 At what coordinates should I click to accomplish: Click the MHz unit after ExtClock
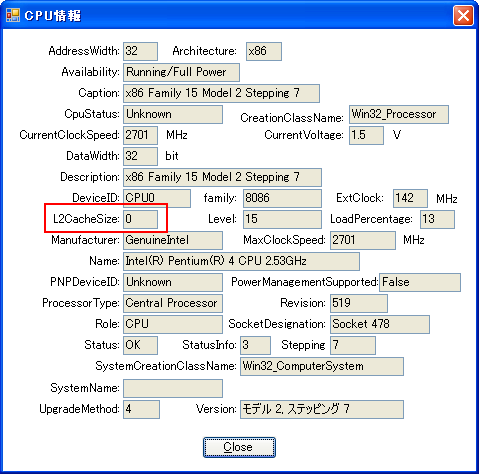[447, 199]
